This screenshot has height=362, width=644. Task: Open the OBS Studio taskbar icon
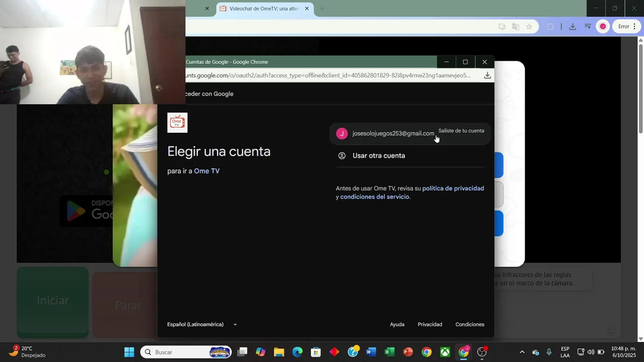click(482, 352)
